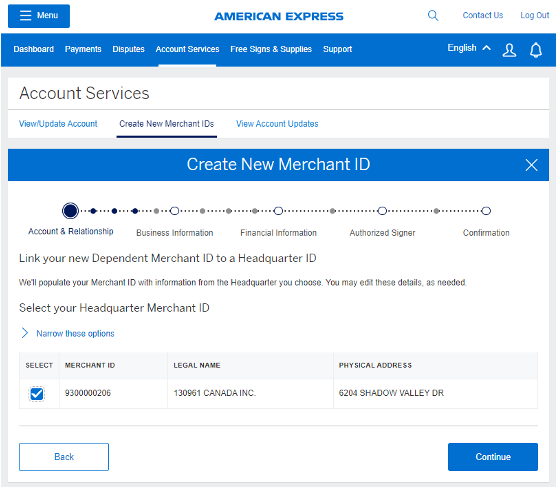The height and width of the screenshot is (488, 556).
Task: Open the Support nav item
Action: (337, 49)
